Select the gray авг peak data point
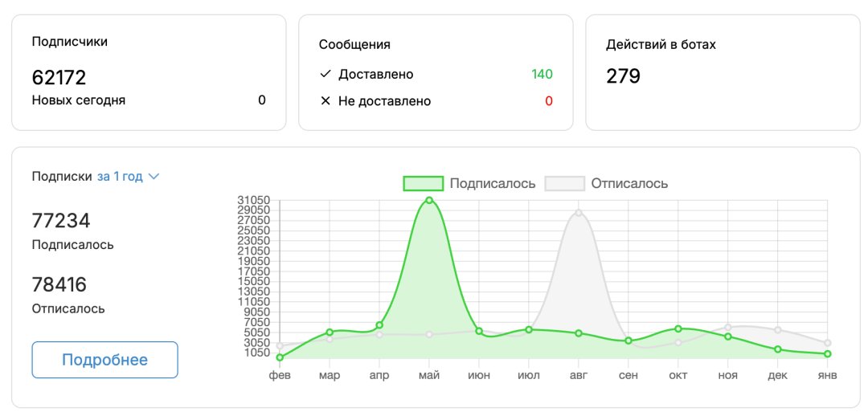The width and height of the screenshot is (868, 416). pos(579,213)
